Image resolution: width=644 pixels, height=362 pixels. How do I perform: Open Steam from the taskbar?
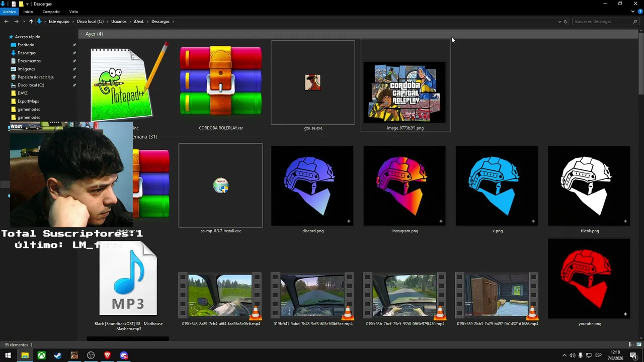pos(58,355)
